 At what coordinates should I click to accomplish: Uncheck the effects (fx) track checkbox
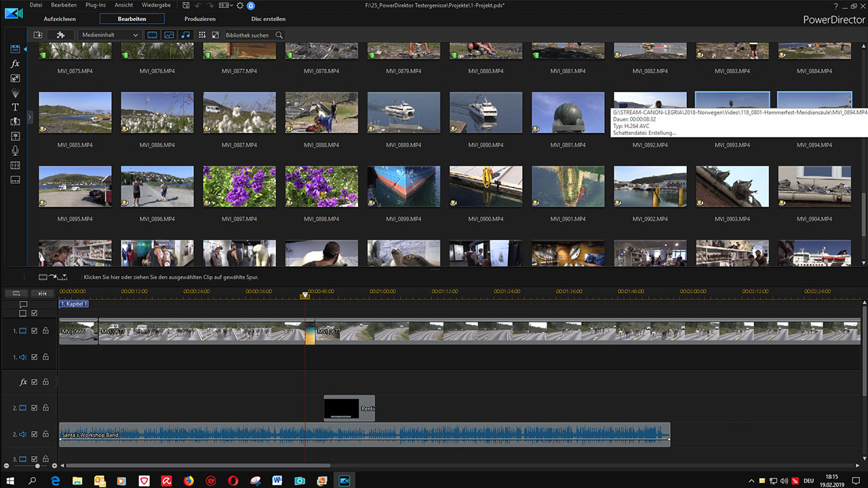tap(35, 382)
